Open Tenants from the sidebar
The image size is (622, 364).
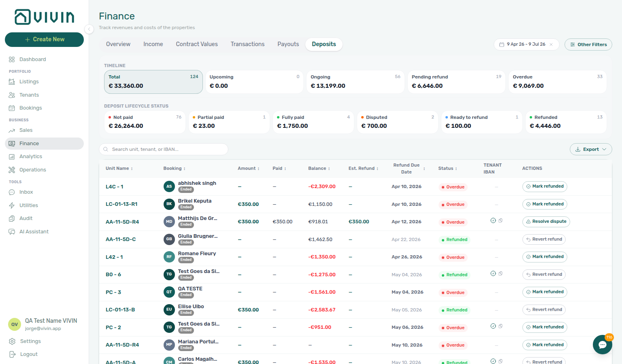click(44, 95)
